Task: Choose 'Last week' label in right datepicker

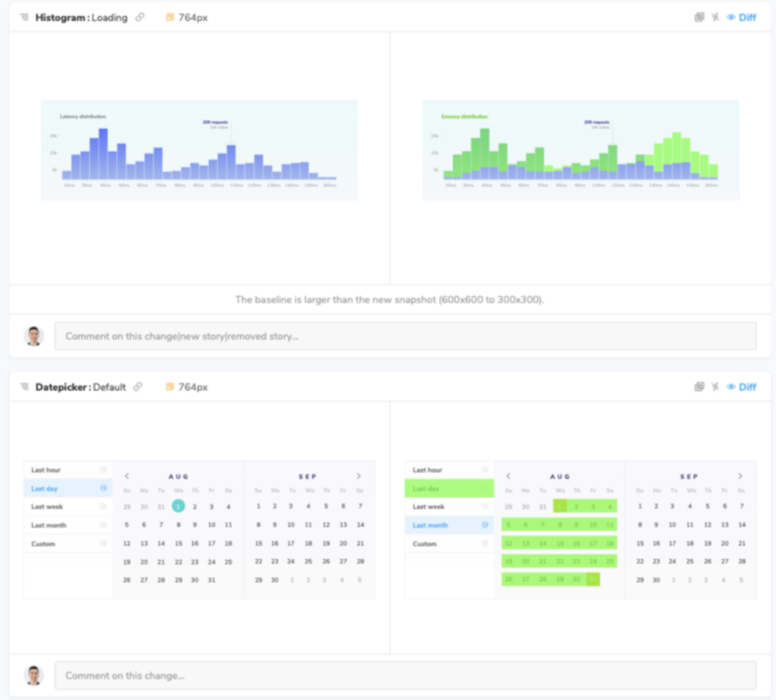Action: [428, 507]
